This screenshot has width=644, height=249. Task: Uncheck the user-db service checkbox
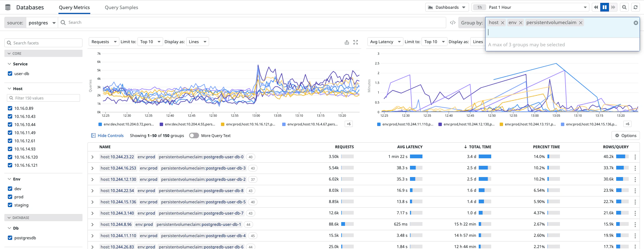tap(10, 74)
